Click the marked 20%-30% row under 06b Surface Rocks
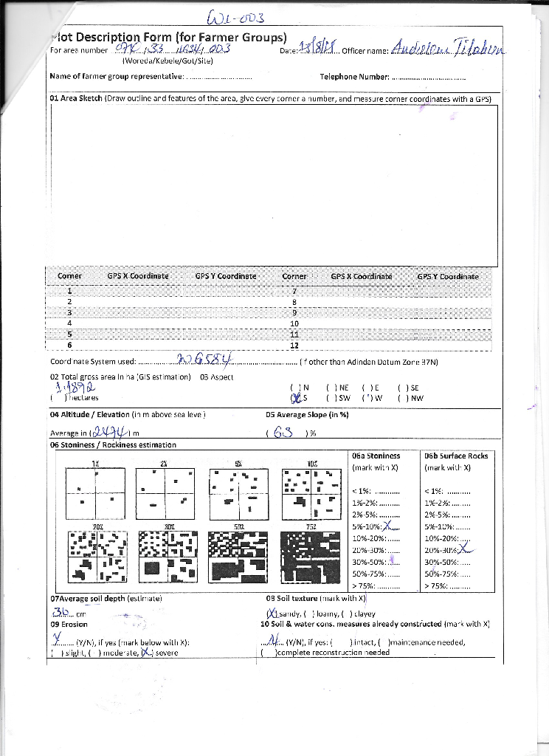The width and height of the screenshot is (549, 756). coord(449,549)
